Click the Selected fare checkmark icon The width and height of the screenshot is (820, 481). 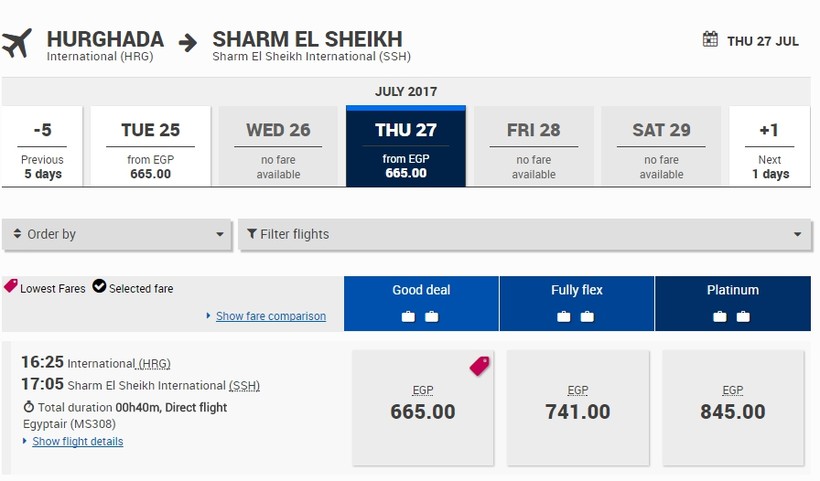[99, 287]
